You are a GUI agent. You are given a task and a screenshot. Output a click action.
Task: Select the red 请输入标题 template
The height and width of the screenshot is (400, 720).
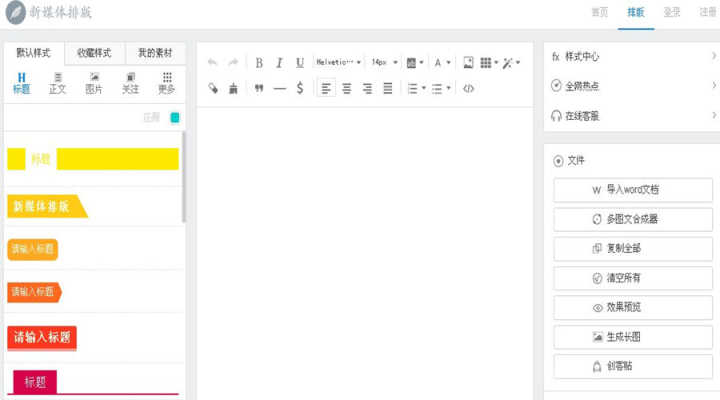(42, 338)
